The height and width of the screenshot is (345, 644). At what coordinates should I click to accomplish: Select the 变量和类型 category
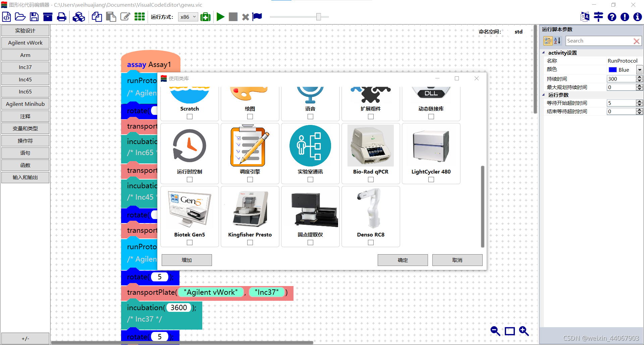(25, 128)
